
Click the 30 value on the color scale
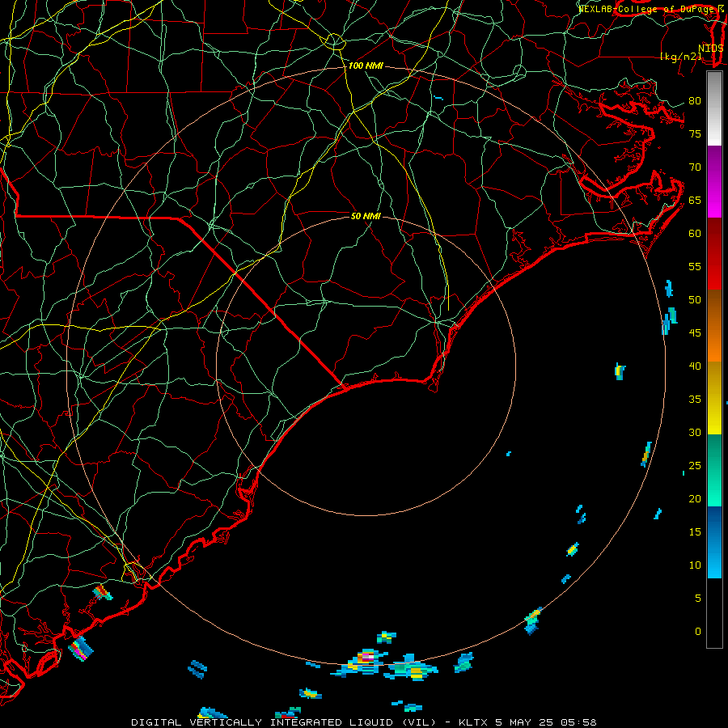(x=695, y=433)
